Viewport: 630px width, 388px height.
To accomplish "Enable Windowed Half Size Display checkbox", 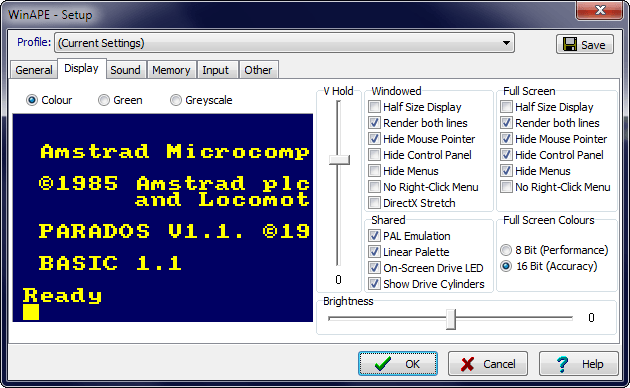I will 374,107.
